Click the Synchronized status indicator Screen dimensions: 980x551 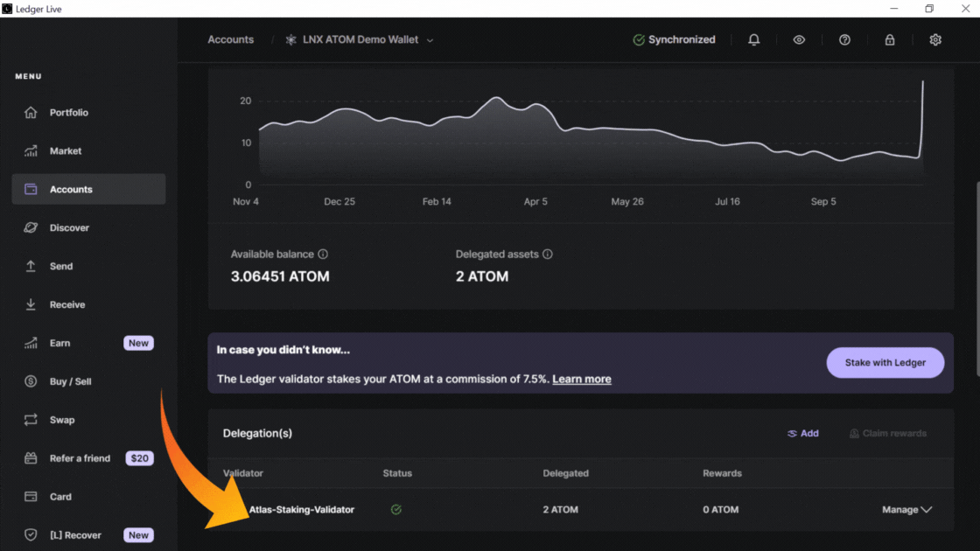(674, 40)
